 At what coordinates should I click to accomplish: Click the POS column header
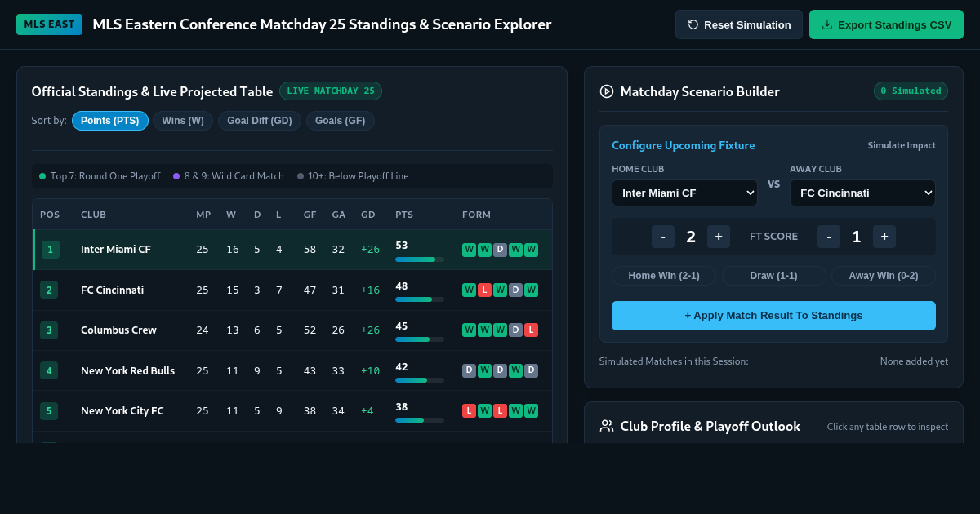click(50, 215)
